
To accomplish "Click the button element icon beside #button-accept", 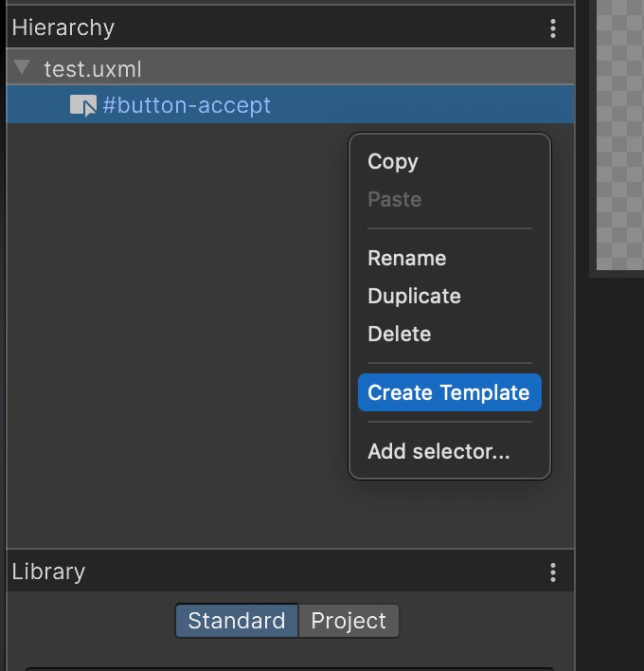I will (83, 105).
